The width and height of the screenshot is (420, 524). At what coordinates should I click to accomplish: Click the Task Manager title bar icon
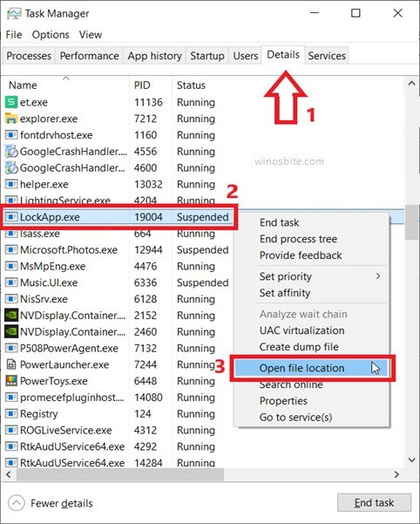14,13
